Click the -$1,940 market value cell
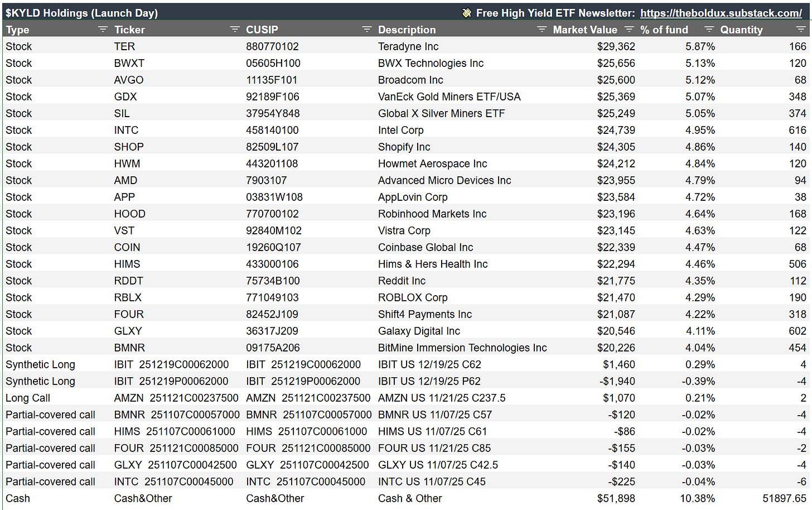 [x=617, y=381]
